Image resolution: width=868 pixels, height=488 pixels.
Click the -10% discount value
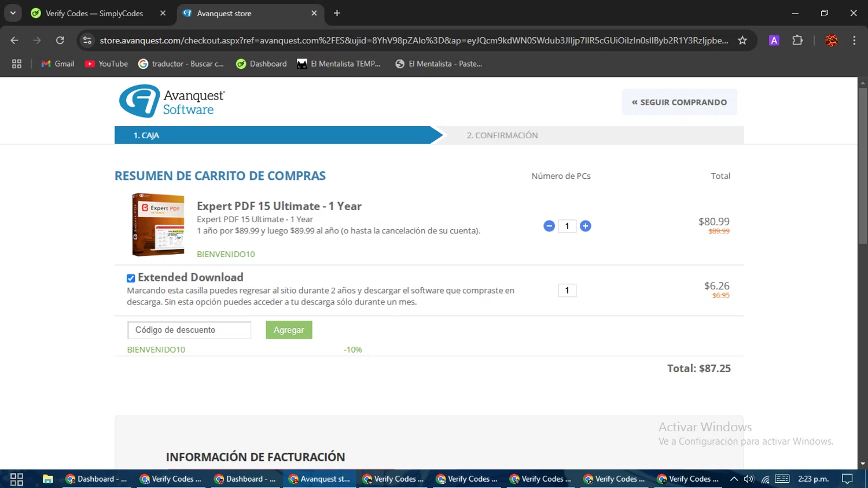[x=353, y=350]
